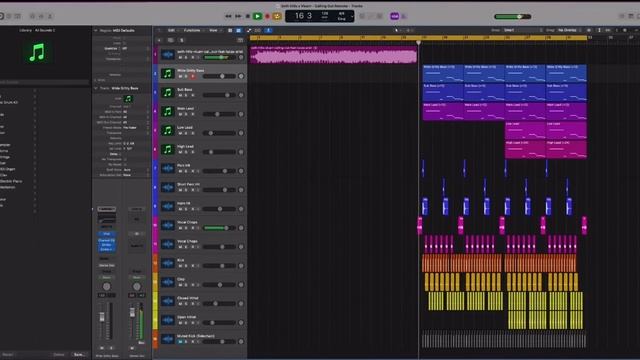Image resolution: width=640 pixels, height=360 pixels.
Task: Click the red Record button in transport
Action: coord(267,16)
